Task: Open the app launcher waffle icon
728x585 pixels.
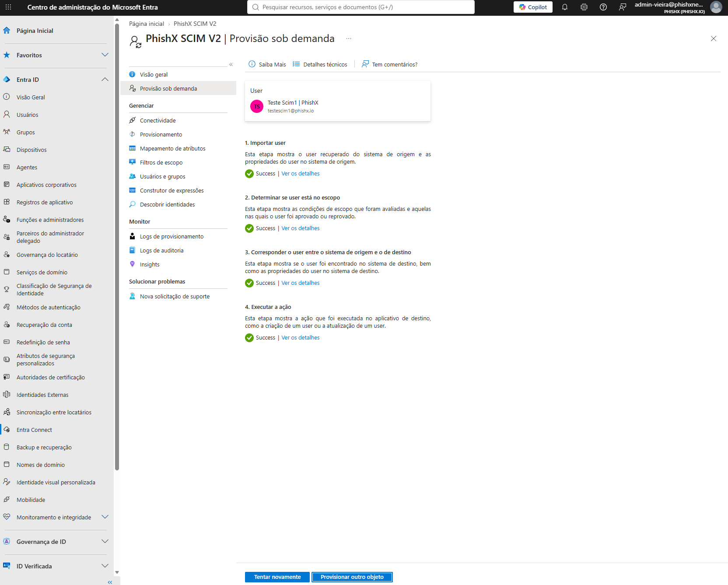Action: click(8, 7)
